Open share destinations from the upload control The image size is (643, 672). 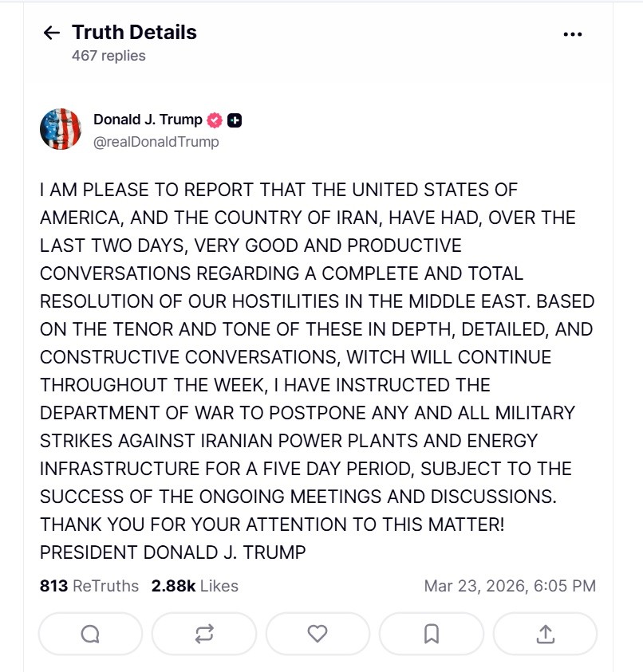click(546, 634)
